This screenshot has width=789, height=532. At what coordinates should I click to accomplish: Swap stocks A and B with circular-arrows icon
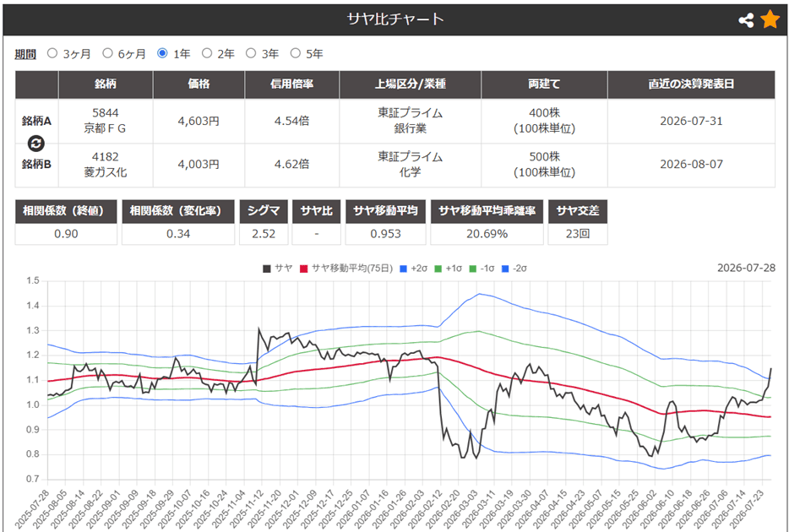point(35,144)
